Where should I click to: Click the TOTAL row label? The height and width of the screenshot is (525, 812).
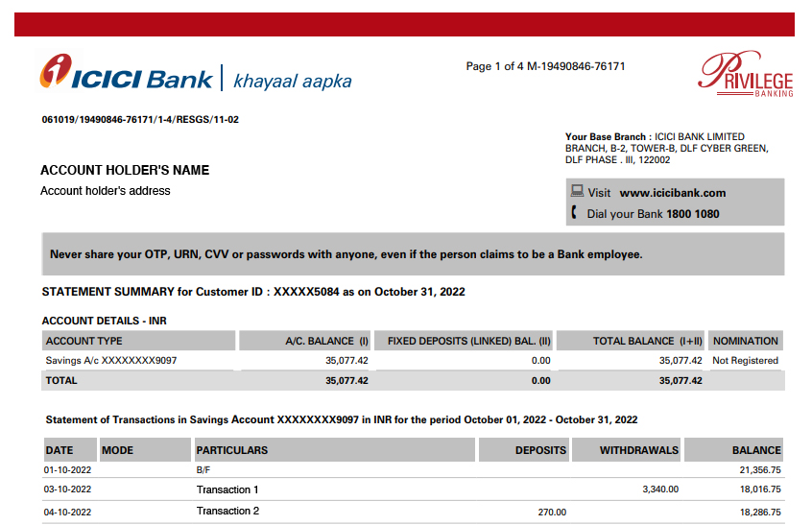61,380
